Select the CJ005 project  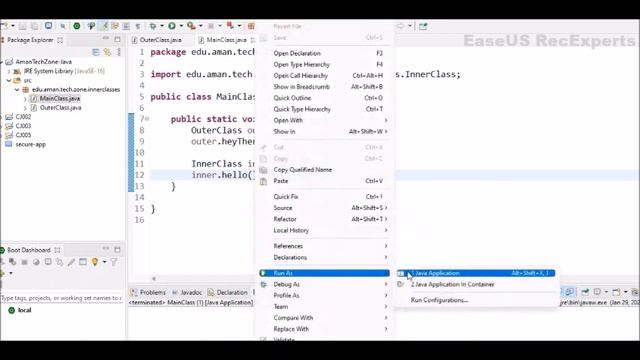coord(23,135)
